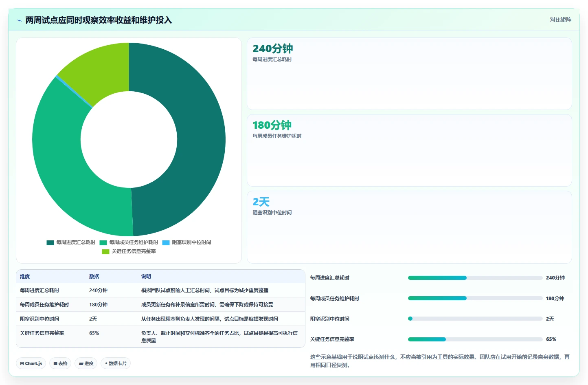Click the 说明 column header
Image resolution: width=588 pixels, height=385 pixels.
(x=146, y=277)
